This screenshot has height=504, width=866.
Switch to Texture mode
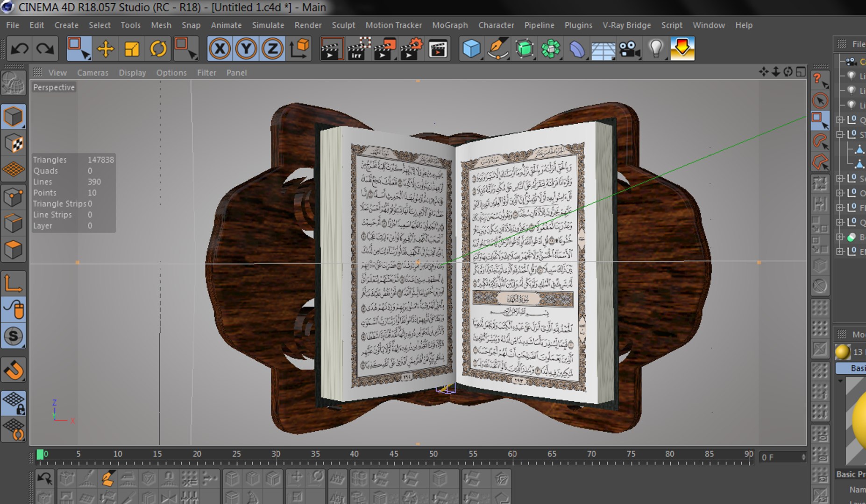coord(14,143)
